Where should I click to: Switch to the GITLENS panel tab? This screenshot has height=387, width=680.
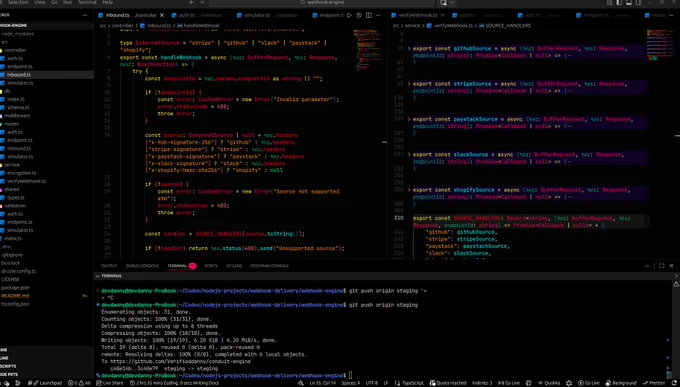234,266
